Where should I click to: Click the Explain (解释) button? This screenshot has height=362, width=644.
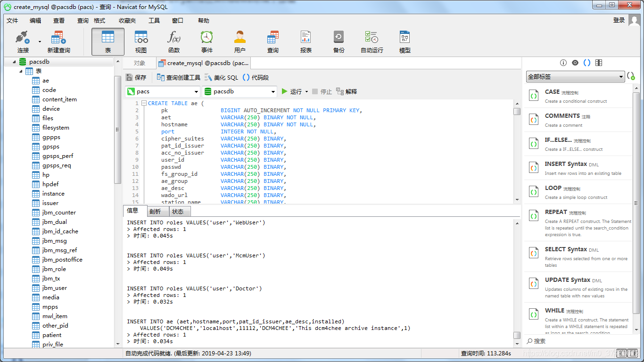click(347, 91)
